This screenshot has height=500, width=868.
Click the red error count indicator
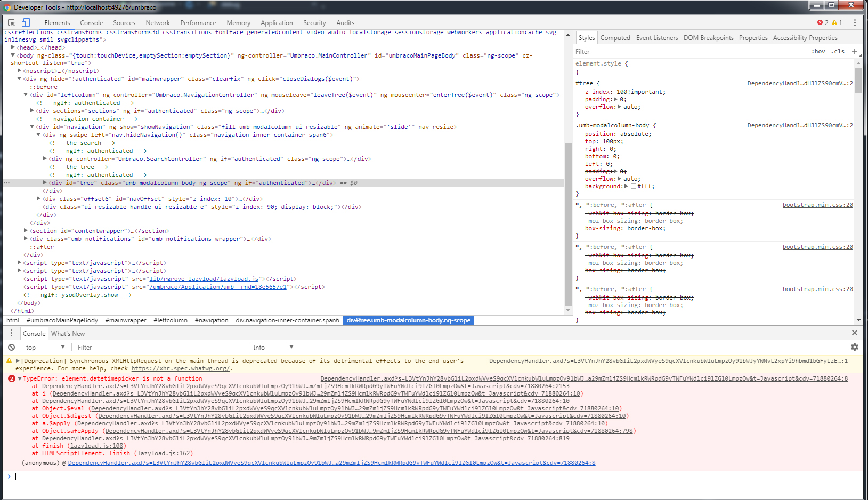823,23
